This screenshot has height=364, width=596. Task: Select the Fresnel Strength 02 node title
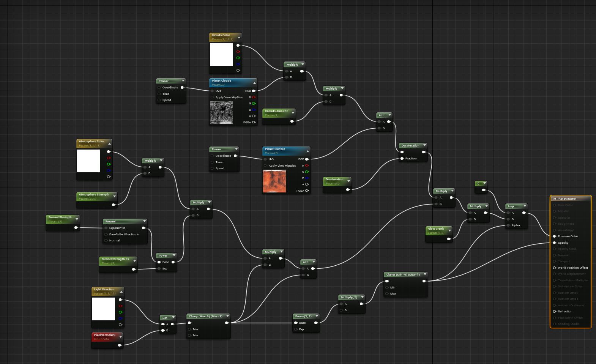click(x=115, y=259)
